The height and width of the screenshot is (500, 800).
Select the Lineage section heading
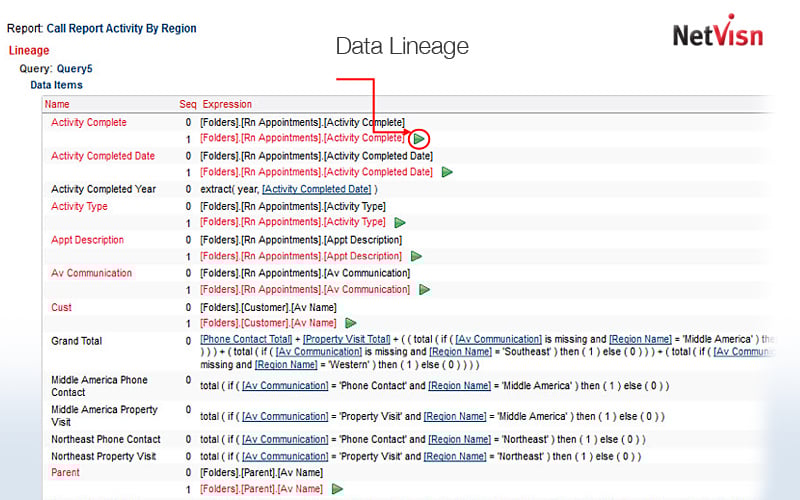tap(29, 50)
